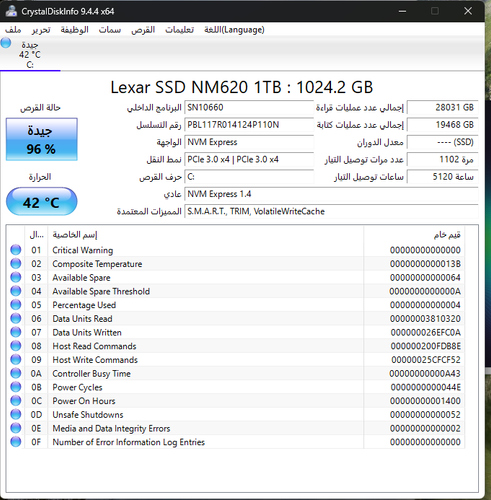The height and width of the screenshot is (500, 491).
Task: Click raw value 0000000000A43
Action: [x=425, y=373]
